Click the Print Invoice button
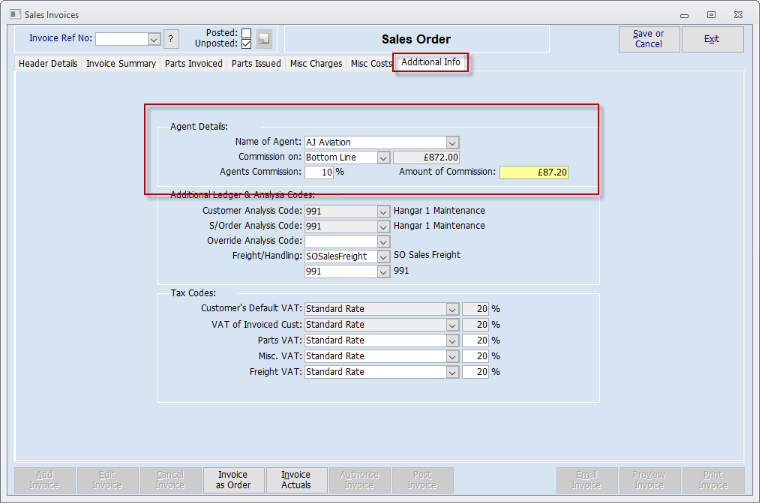This screenshot has height=503, width=760. [713, 480]
